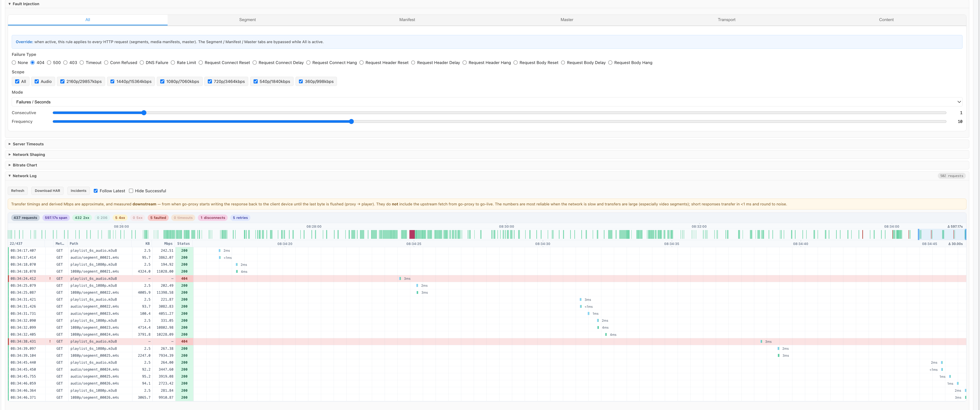Select the None failure type
The image size is (980, 410).
14,63
